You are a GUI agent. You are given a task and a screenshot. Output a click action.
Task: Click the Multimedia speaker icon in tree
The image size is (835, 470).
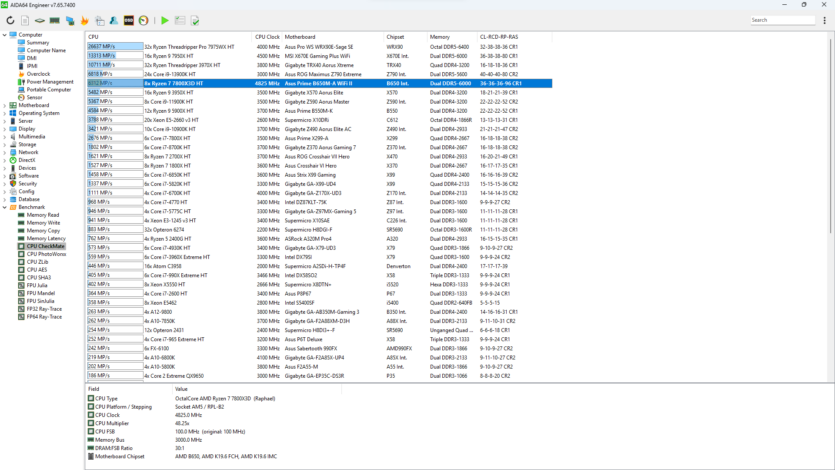click(13, 137)
